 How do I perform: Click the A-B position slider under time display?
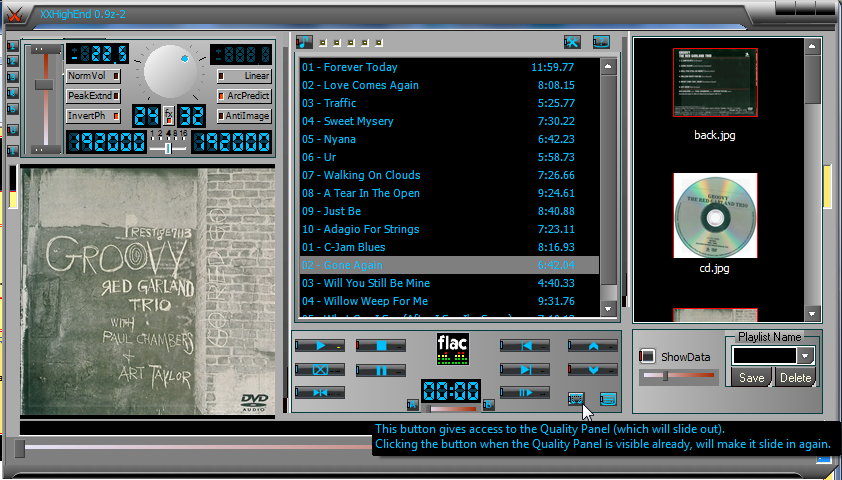tap(451, 409)
